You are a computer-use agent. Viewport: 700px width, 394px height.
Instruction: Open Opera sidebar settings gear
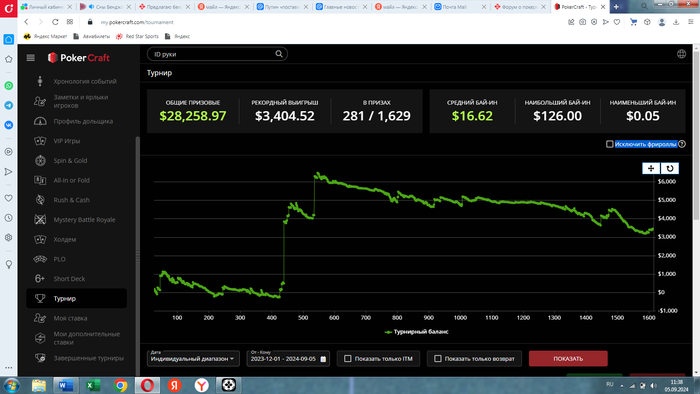click(x=8, y=237)
